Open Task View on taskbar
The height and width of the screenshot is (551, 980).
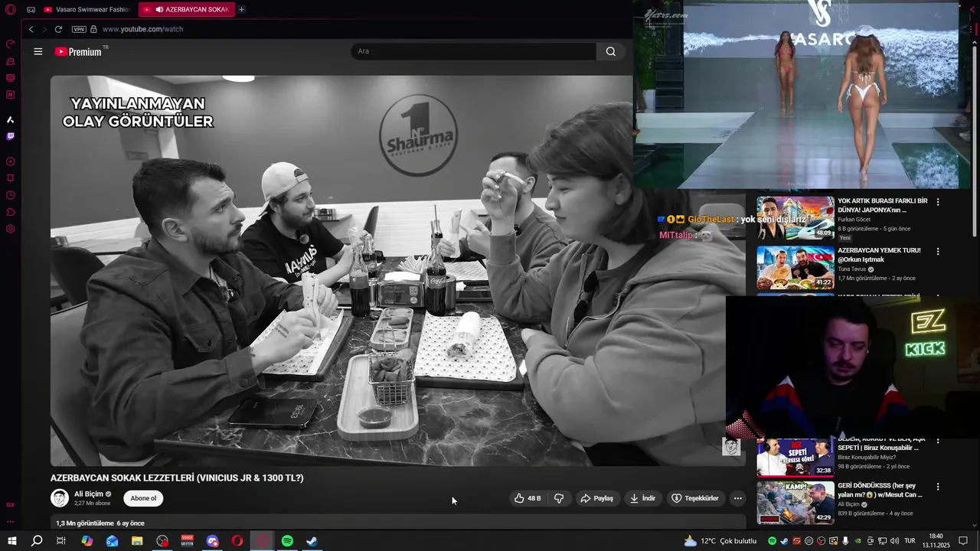pos(61,541)
